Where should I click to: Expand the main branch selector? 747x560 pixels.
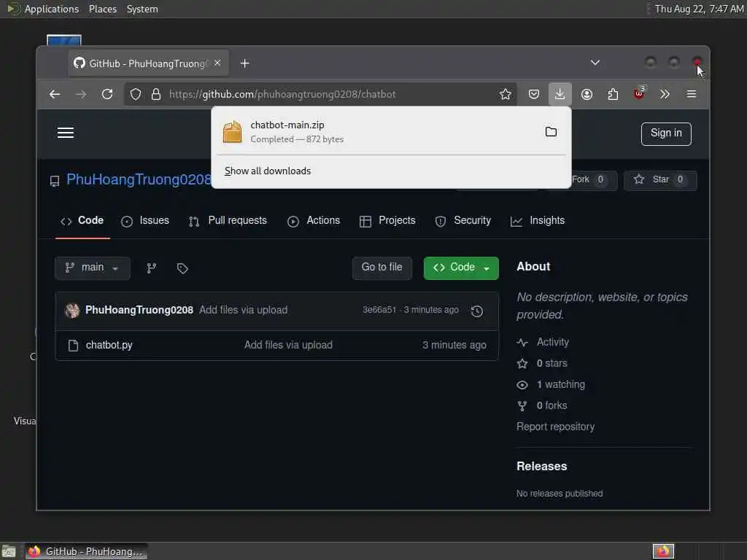(x=93, y=268)
